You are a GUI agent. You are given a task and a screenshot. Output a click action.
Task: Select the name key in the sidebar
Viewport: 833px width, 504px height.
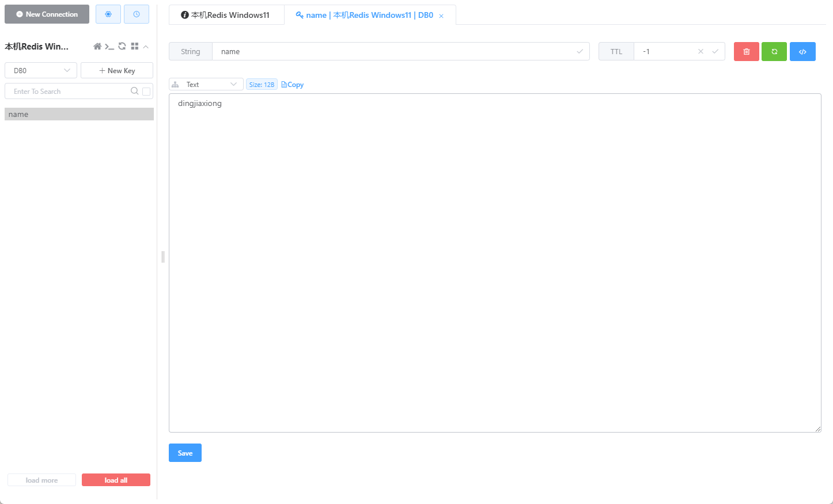pyautogui.click(x=79, y=114)
